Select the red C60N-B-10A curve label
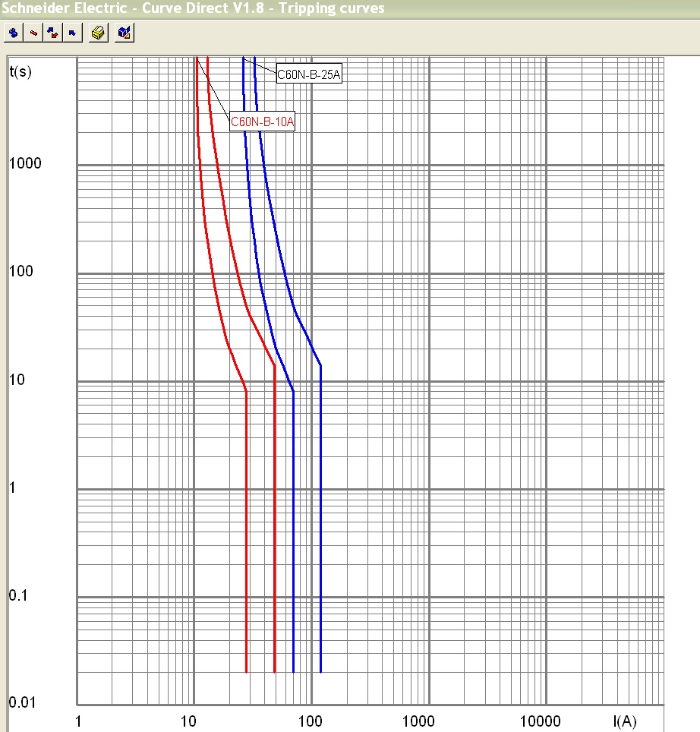Image resolution: width=700 pixels, height=732 pixels. [262, 121]
